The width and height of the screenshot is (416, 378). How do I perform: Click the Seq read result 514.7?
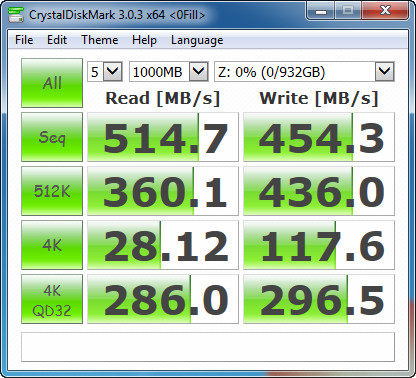(x=163, y=137)
